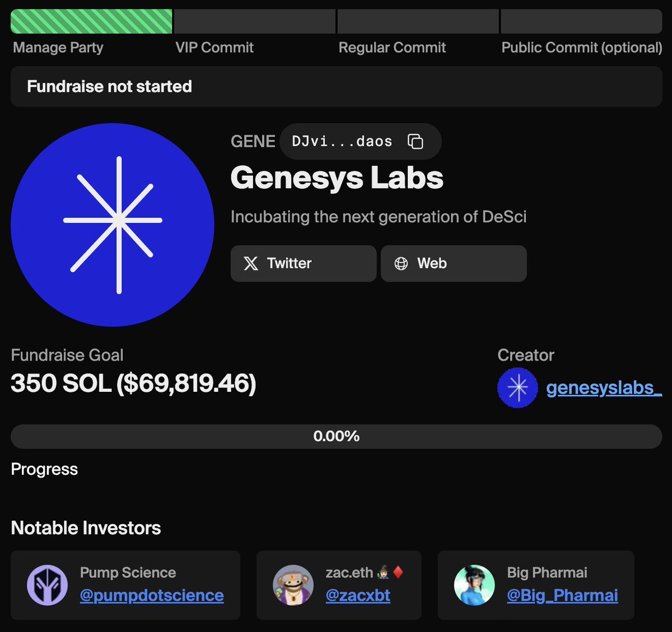Screen dimensions: 672x632
Task: Click the 350 SOL ($69,819.46) goal amount
Action: pyautogui.click(x=133, y=383)
